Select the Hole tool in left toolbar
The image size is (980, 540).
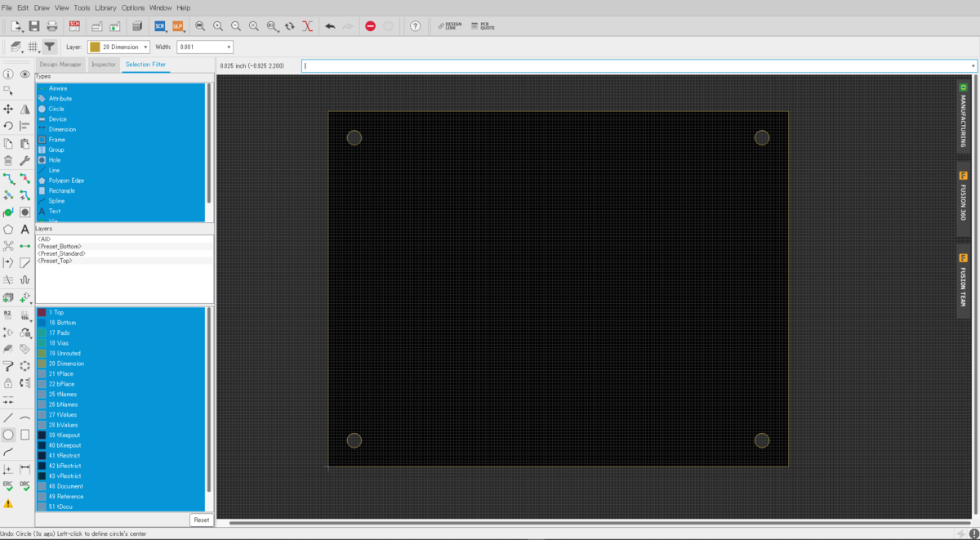[24, 212]
